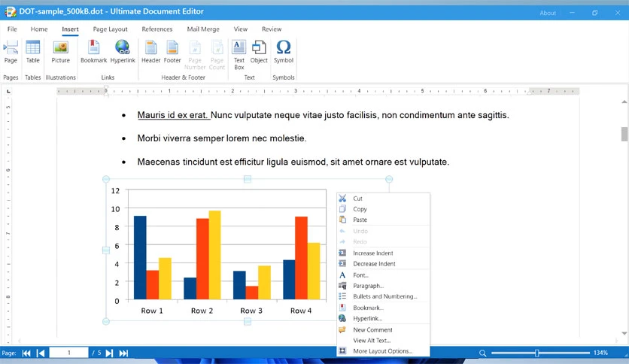Image resolution: width=629 pixels, height=364 pixels.
Task: Click the vertical scrollbar thumb
Action: coord(624,135)
